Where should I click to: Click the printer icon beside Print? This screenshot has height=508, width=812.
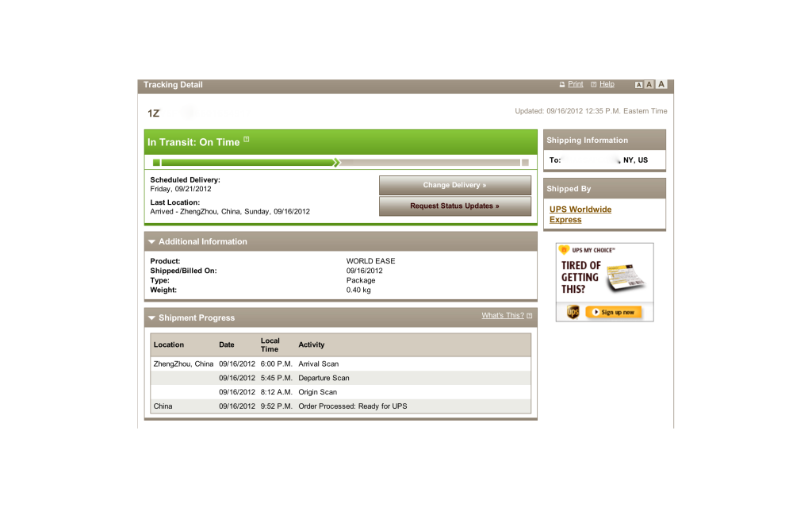click(x=562, y=84)
